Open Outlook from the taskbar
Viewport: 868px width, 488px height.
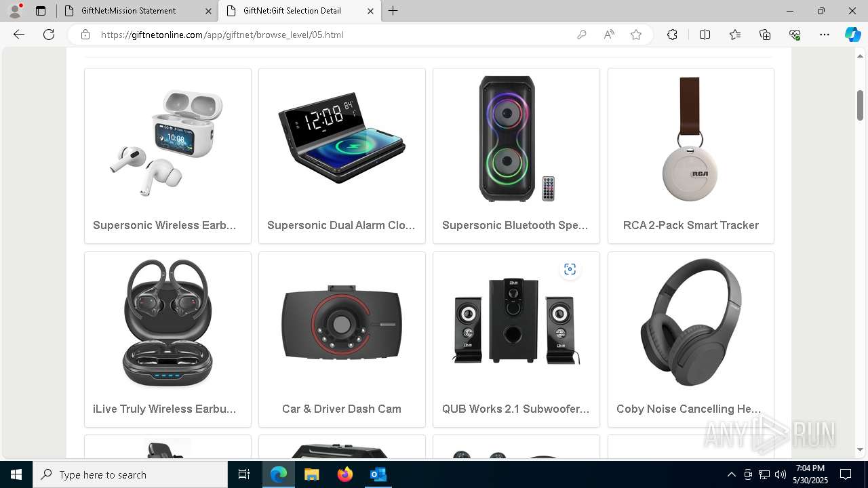[378, 474]
